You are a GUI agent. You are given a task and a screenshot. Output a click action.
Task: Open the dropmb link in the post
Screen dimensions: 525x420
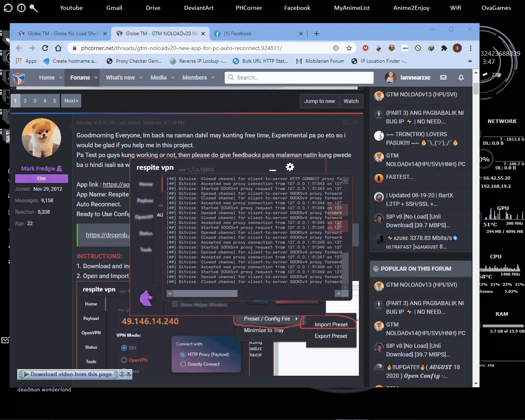point(107,235)
